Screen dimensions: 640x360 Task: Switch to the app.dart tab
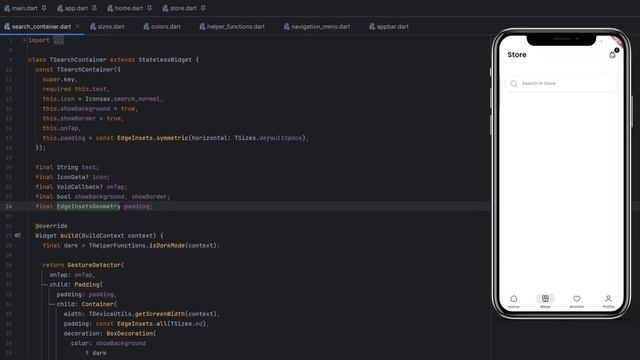point(73,8)
